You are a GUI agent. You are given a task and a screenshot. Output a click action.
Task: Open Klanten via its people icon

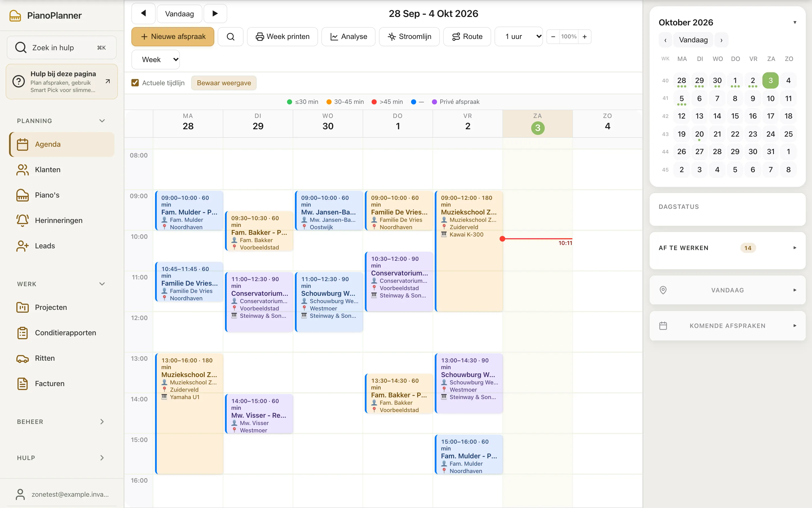pos(23,170)
